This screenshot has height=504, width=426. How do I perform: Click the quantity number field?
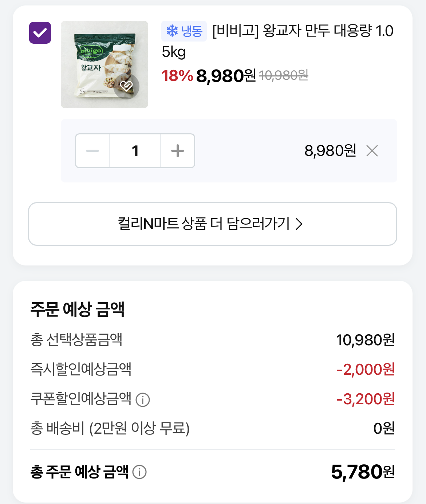(135, 151)
